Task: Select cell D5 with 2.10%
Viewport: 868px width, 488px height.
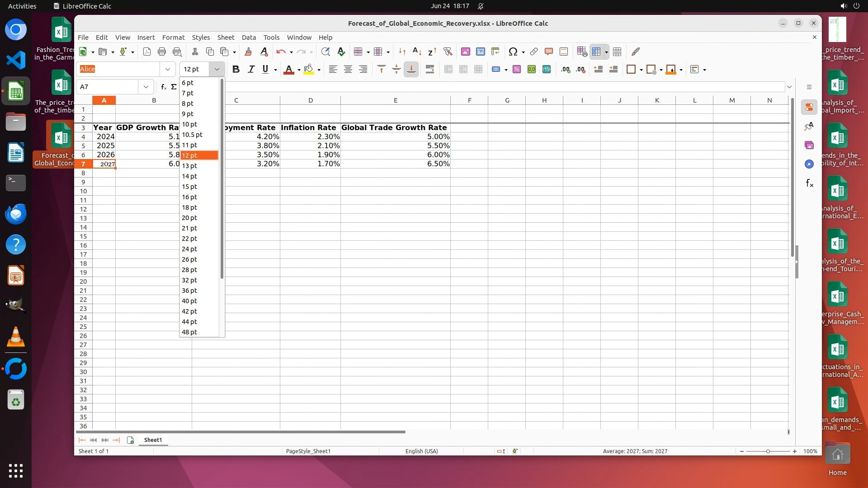Action: pos(310,145)
